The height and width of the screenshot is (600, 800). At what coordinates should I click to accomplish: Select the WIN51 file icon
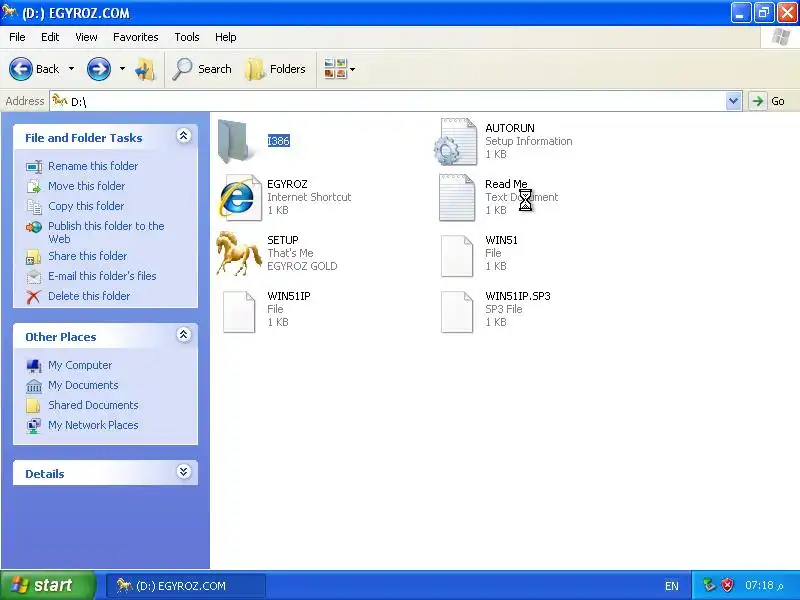click(x=457, y=256)
